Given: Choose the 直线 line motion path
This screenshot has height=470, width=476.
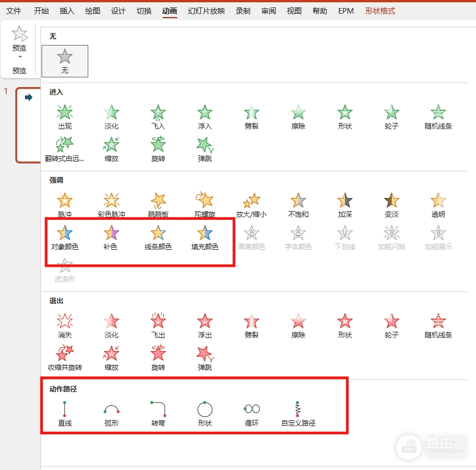Looking at the screenshot, I should click(x=65, y=414).
